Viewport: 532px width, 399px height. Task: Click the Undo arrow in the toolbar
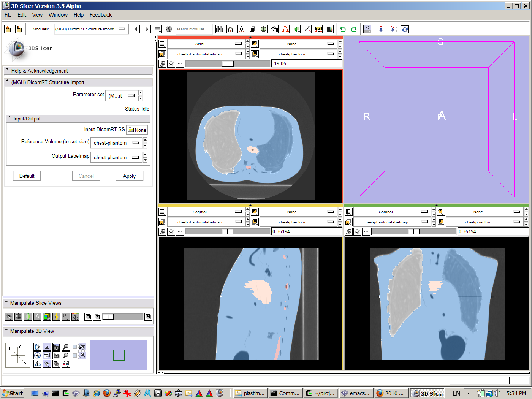343,29
